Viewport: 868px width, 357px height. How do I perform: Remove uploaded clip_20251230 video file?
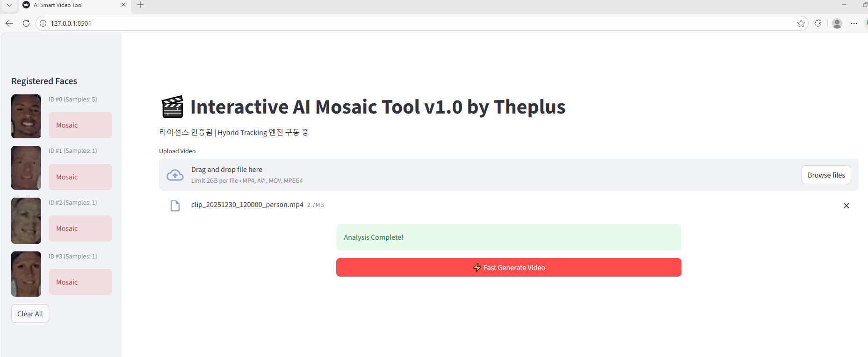point(846,206)
